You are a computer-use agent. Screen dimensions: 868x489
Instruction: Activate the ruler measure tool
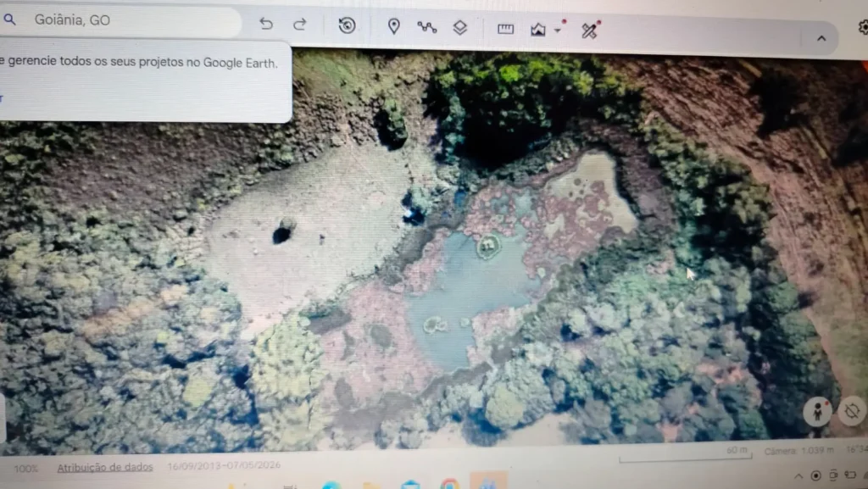[505, 29]
